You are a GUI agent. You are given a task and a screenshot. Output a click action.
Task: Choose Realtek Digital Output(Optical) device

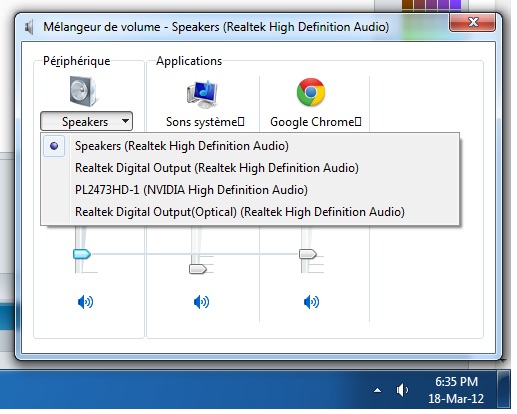click(x=250, y=212)
